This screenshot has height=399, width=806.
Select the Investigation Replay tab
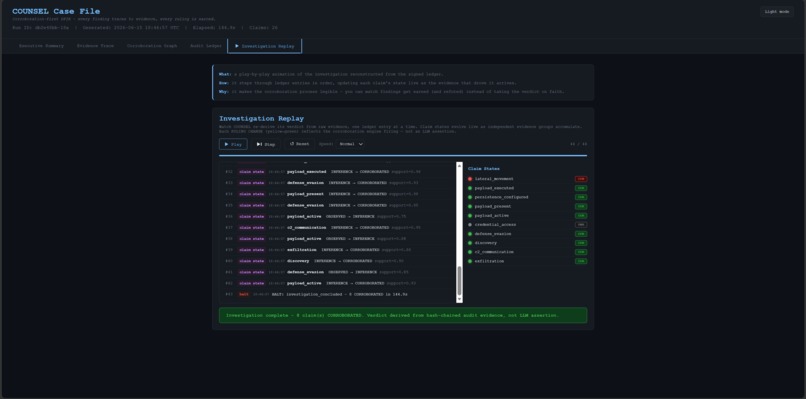tap(264, 46)
